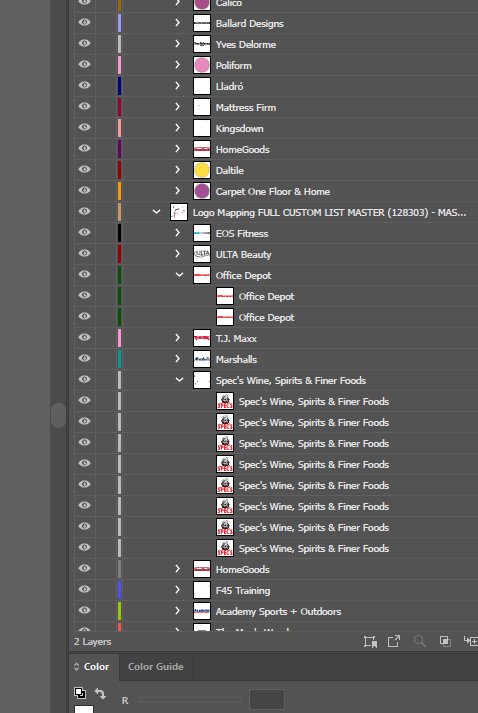
Task: Expand the Kingsdown layer
Action: [178, 128]
